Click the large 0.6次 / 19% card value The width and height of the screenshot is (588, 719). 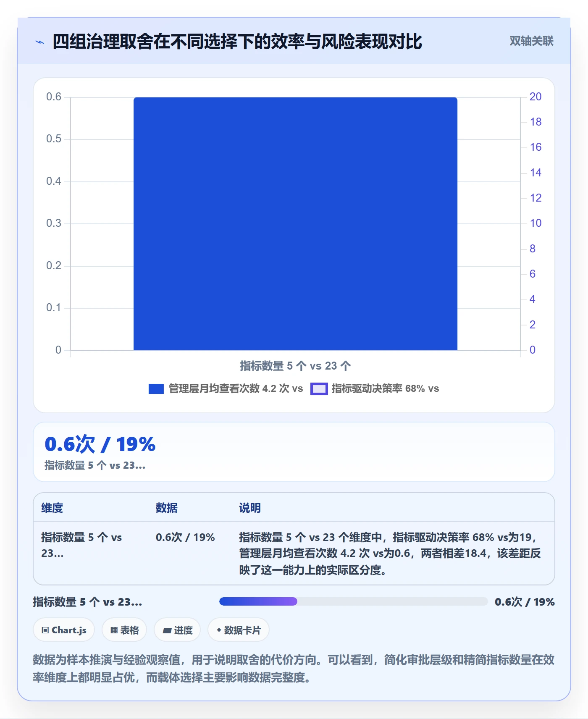pos(100,444)
